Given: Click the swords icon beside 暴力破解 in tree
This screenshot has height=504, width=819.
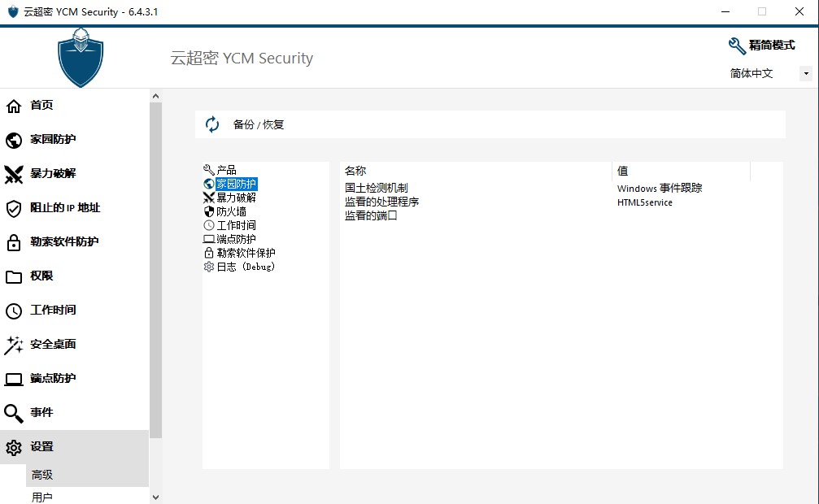Looking at the screenshot, I should click(209, 198).
